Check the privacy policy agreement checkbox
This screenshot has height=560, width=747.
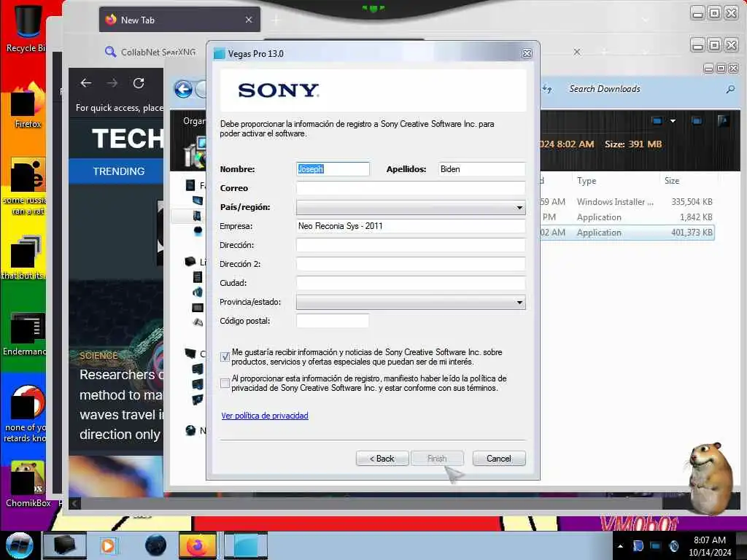pos(225,383)
